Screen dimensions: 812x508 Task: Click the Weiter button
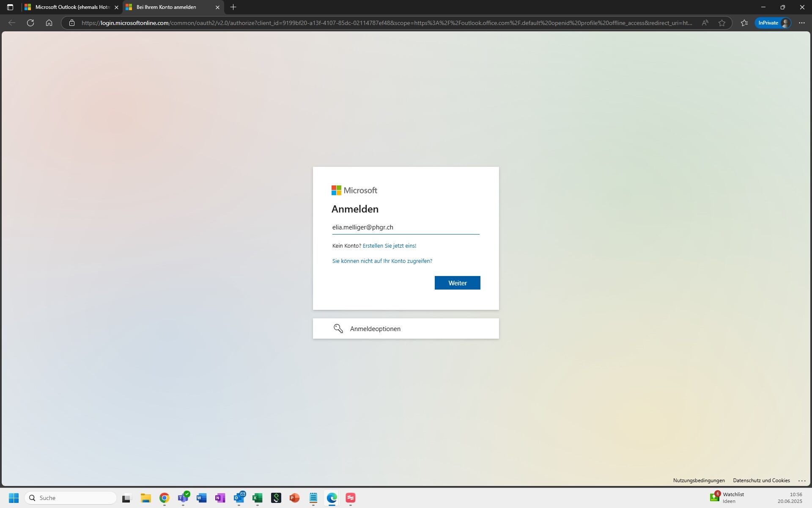pos(457,283)
